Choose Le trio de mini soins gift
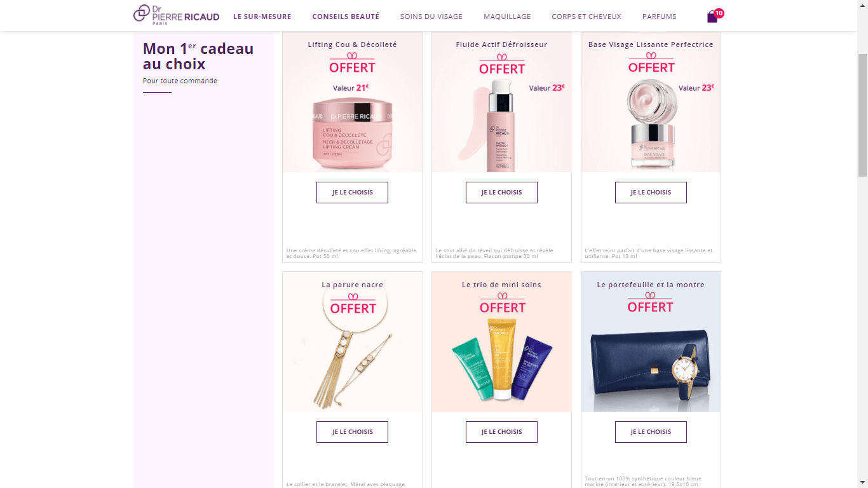Screen dimensions: 868x488 point(501,432)
